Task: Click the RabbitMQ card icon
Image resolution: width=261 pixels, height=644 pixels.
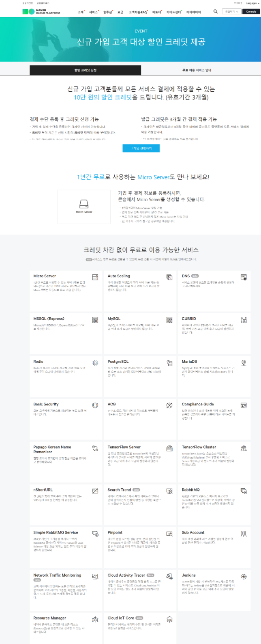Action: (x=244, y=491)
